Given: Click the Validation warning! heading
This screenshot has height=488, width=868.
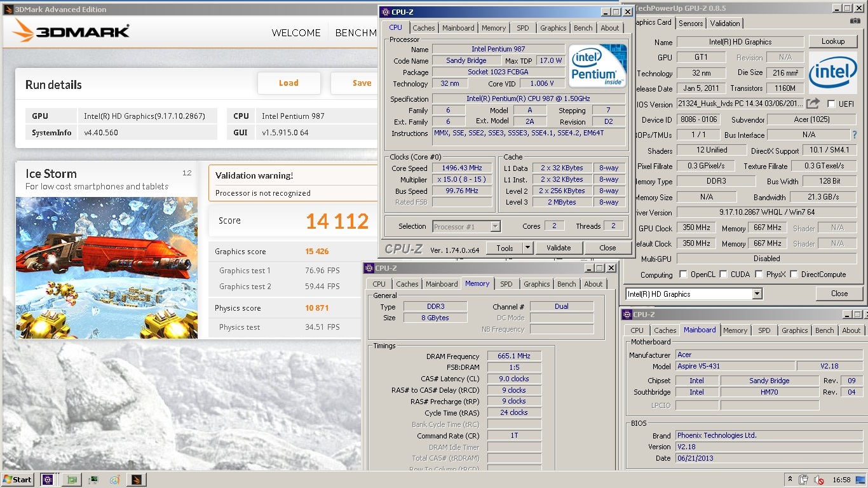Looking at the screenshot, I should click(254, 176).
